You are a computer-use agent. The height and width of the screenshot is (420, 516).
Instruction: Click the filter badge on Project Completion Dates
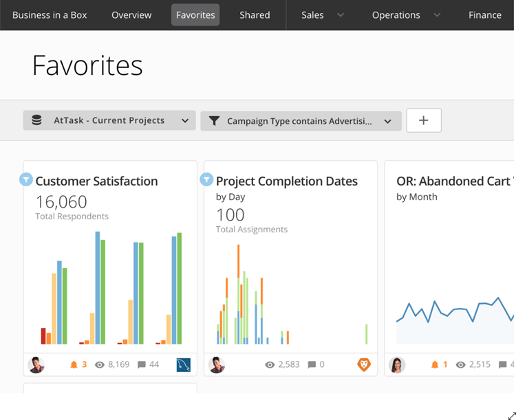click(x=206, y=179)
